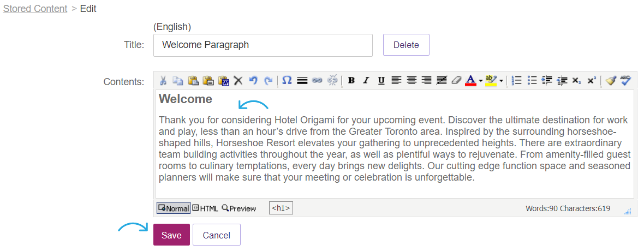
Task: Undo the last edit in toolbar
Action: (x=253, y=81)
